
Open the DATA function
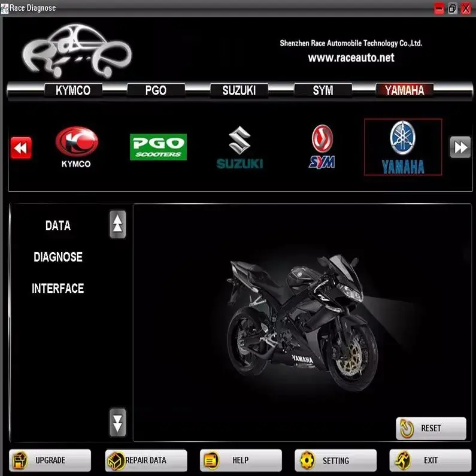pos(58,226)
